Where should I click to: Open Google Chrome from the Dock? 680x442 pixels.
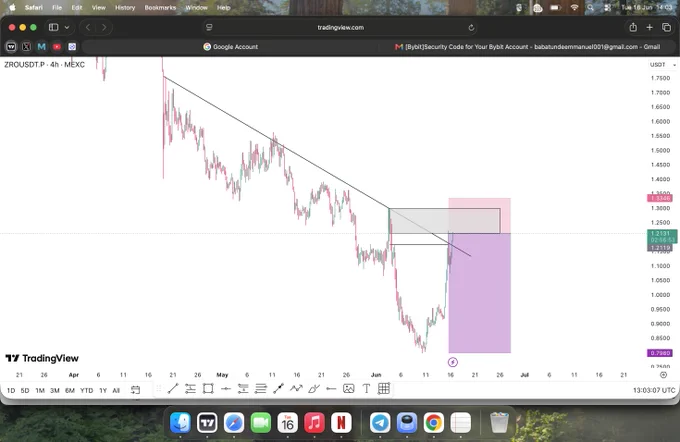(x=434, y=422)
